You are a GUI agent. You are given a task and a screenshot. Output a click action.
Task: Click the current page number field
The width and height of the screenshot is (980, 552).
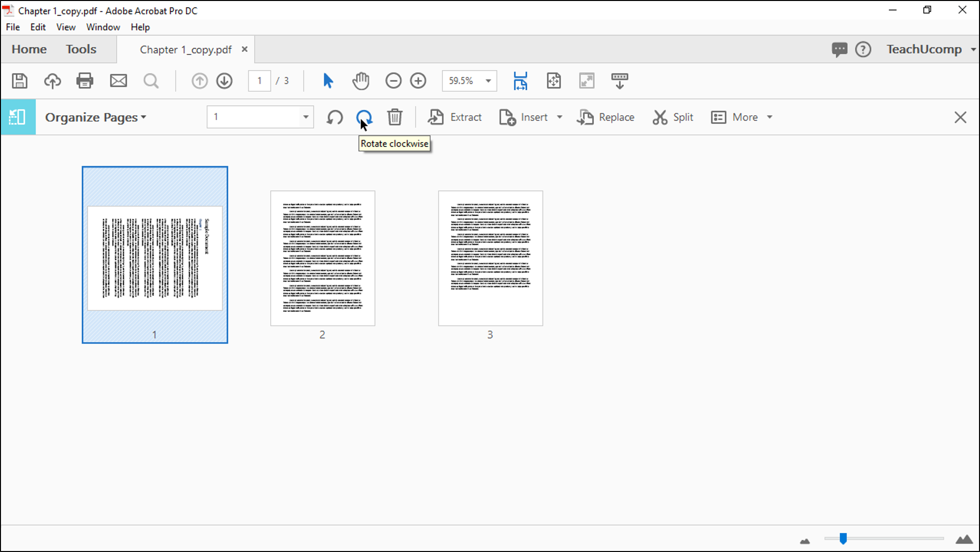[x=259, y=81]
